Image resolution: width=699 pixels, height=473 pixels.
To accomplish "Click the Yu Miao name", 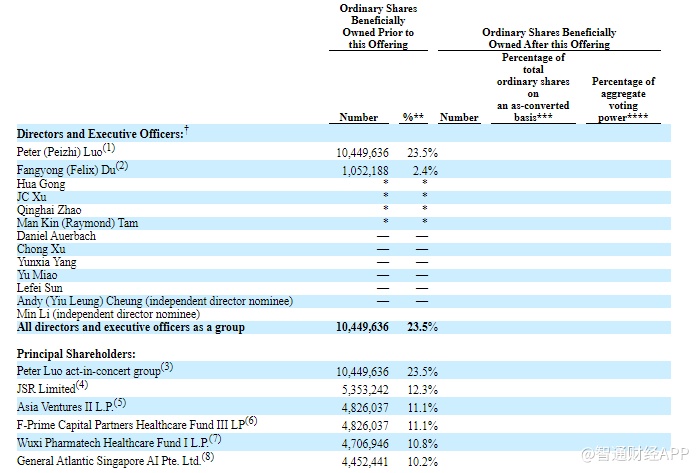I will (x=37, y=275).
